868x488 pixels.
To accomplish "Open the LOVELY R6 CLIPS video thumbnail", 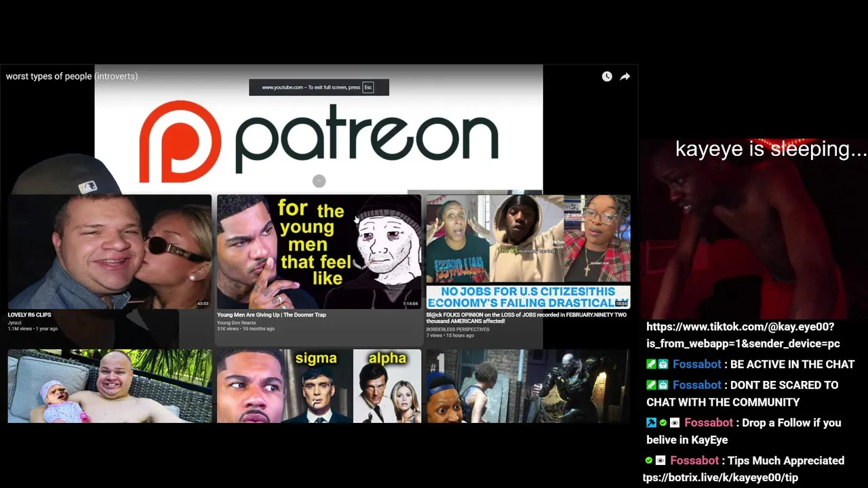I will [x=109, y=251].
